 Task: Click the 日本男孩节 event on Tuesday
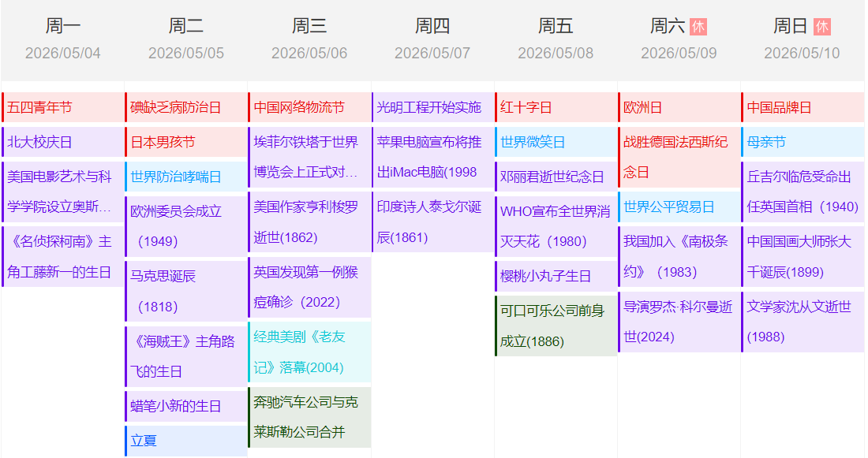pyautogui.click(x=186, y=142)
